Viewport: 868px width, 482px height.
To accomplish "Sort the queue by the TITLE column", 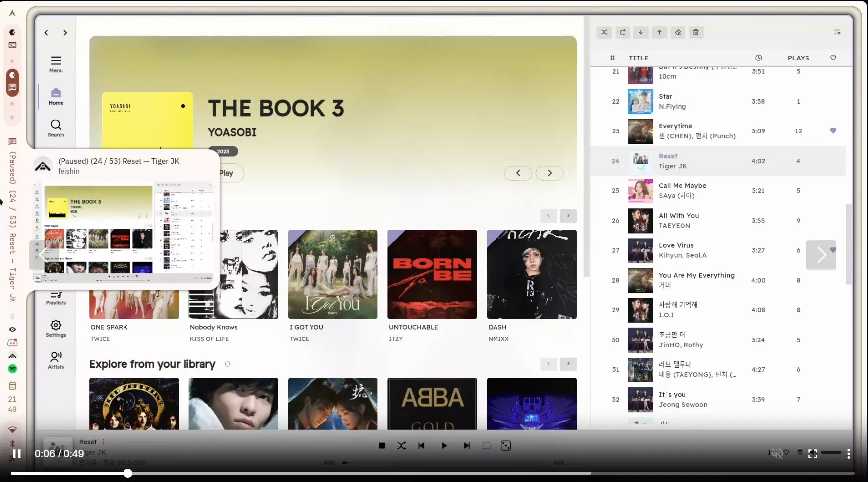I will tap(639, 58).
